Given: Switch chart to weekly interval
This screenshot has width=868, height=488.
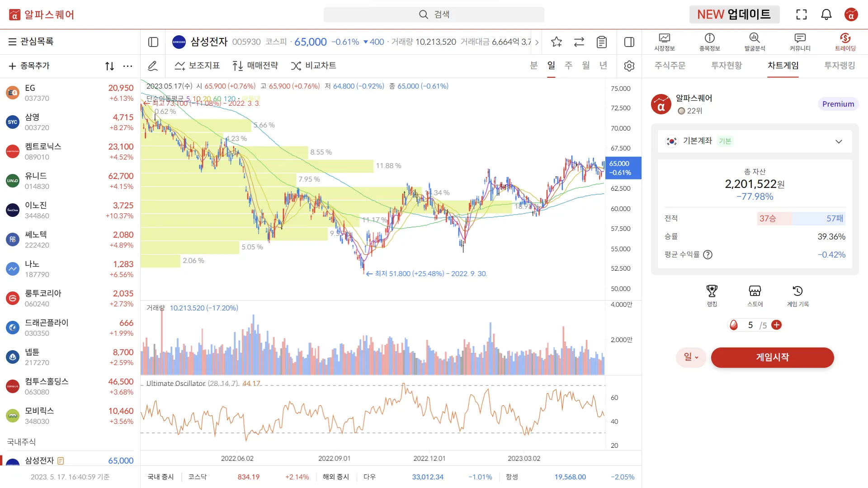Looking at the screenshot, I should point(568,66).
